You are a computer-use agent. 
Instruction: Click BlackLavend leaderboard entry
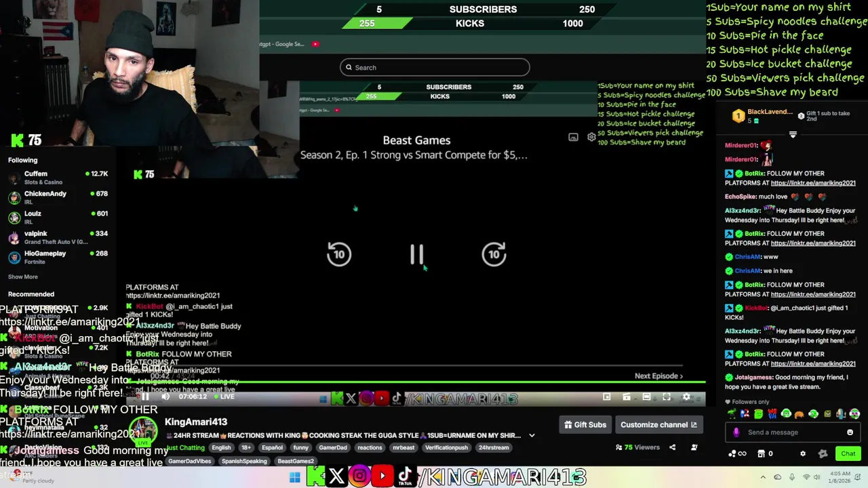click(763, 116)
